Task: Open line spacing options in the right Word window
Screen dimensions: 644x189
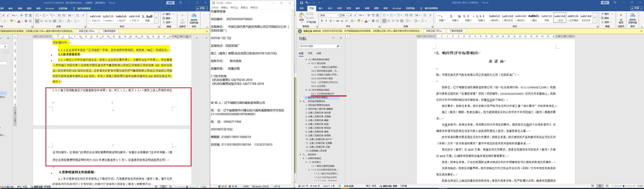Action: coord(408,21)
